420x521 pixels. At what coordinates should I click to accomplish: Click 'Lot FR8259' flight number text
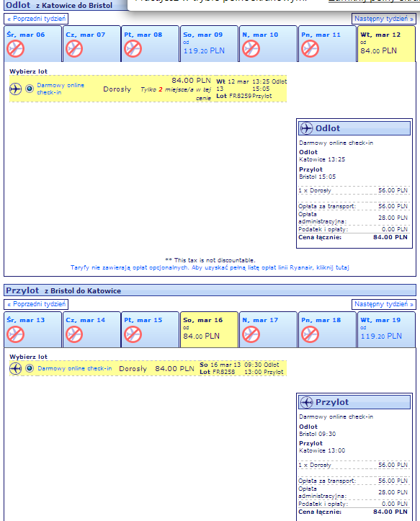(x=233, y=96)
